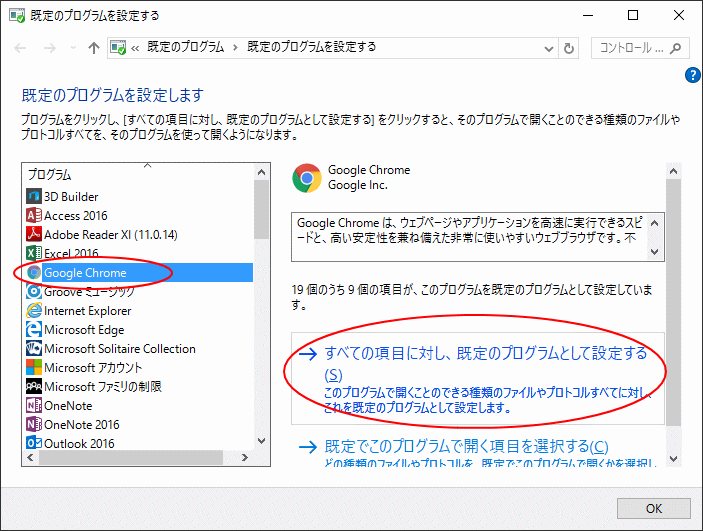The height and width of the screenshot is (531, 703).
Task: Click the details pane vertical scrollbar thumb
Action: [x=673, y=303]
